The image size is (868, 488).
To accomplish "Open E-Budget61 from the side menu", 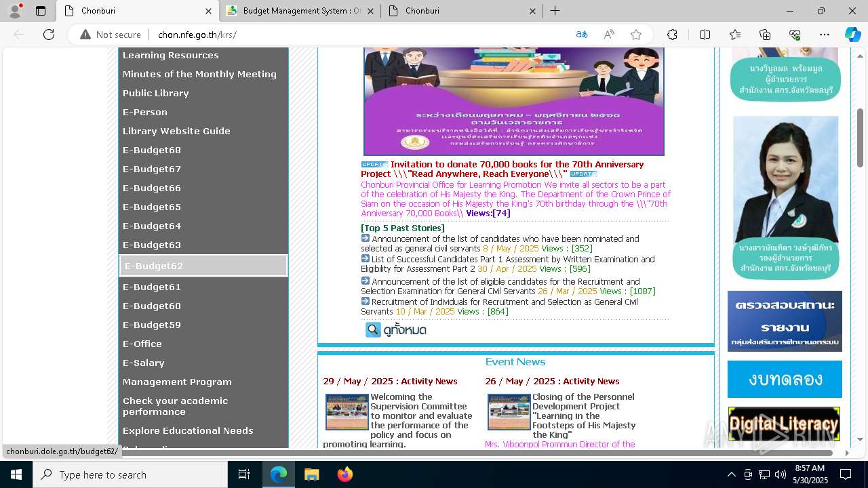I will click(152, 287).
